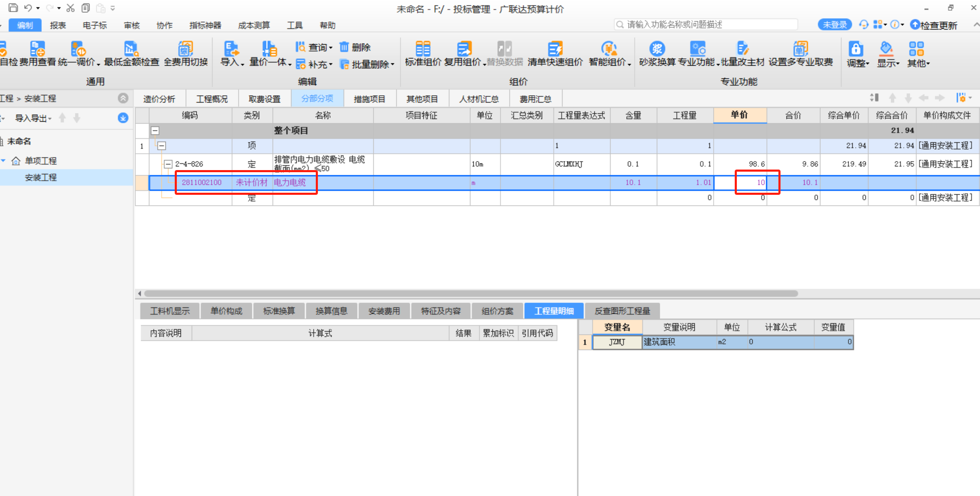Open the 导入导出 dropdown
This screenshot has height=496, width=980.
33,118
